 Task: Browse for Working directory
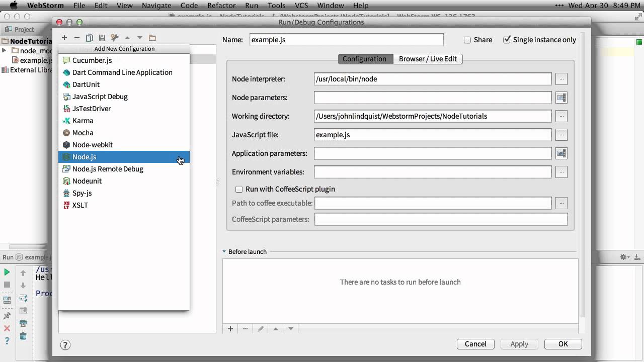(x=561, y=116)
